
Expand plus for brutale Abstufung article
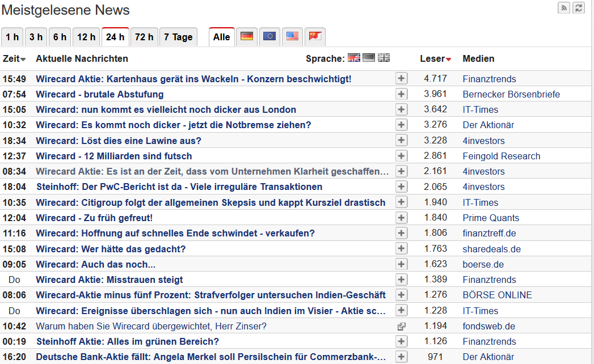click(x=401, y=94)
